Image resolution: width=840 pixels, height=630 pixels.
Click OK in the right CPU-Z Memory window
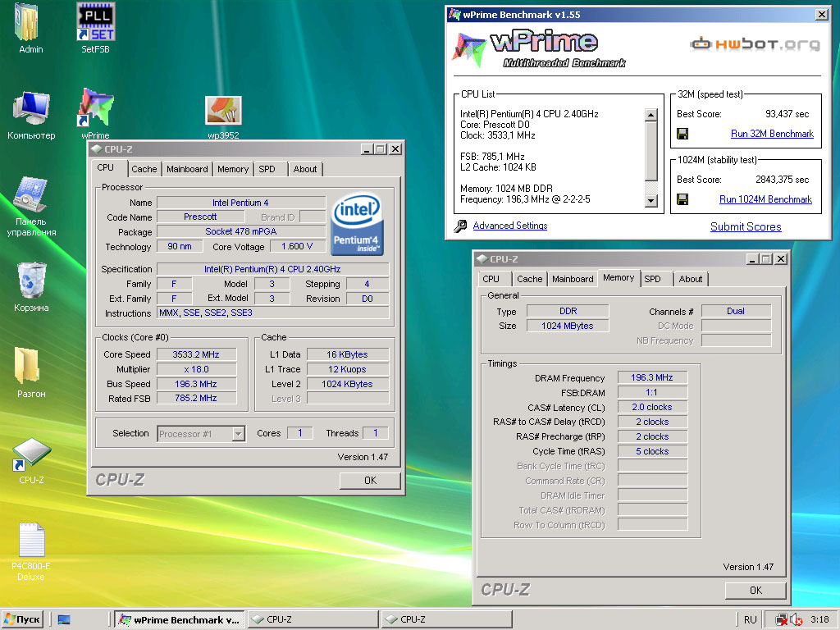pos(756,591)
